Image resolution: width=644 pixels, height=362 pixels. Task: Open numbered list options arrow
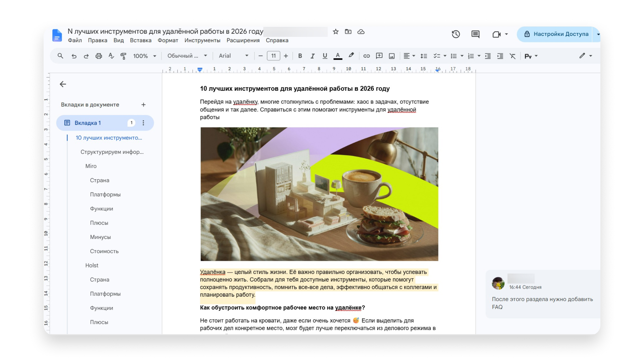(x=479, y=56)
